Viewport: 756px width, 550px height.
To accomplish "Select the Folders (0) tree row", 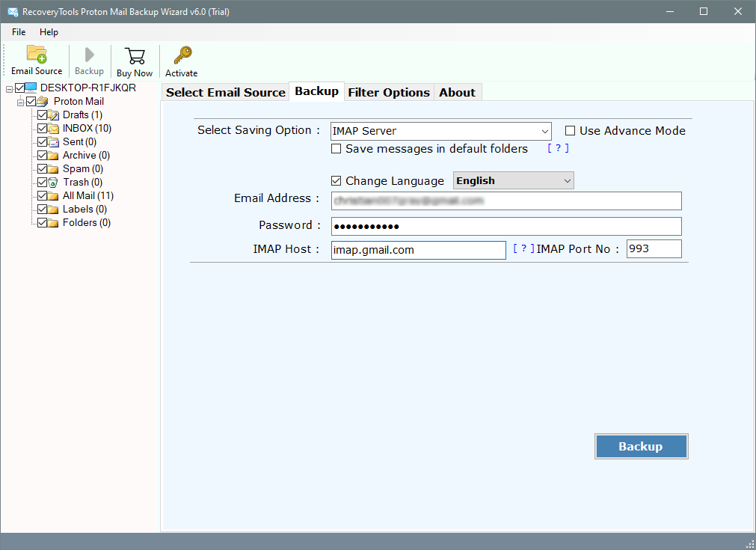I will (x=87, y=223).
